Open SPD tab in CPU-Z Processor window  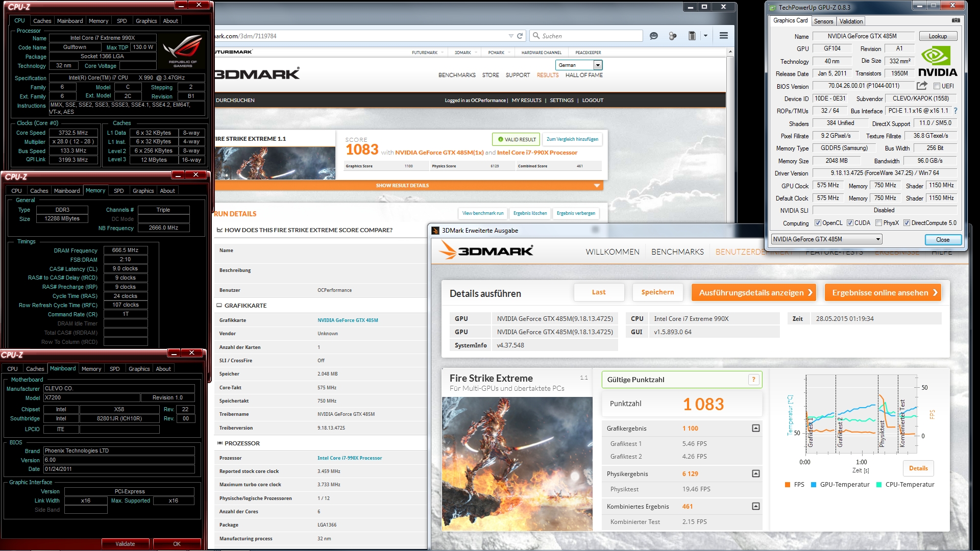point(121,21)
